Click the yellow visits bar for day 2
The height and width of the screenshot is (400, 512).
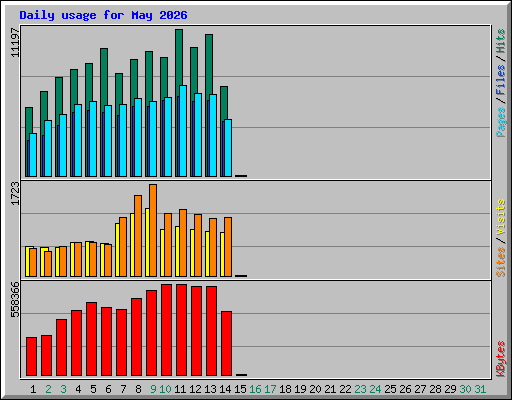click(42, 262)
